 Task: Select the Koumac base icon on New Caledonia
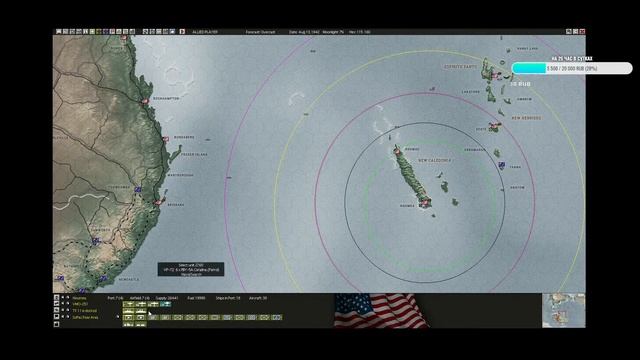coord(396,151)
